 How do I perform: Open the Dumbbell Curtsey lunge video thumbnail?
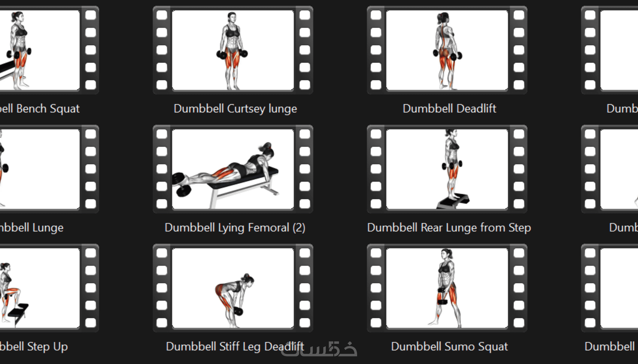coord(233,50)
